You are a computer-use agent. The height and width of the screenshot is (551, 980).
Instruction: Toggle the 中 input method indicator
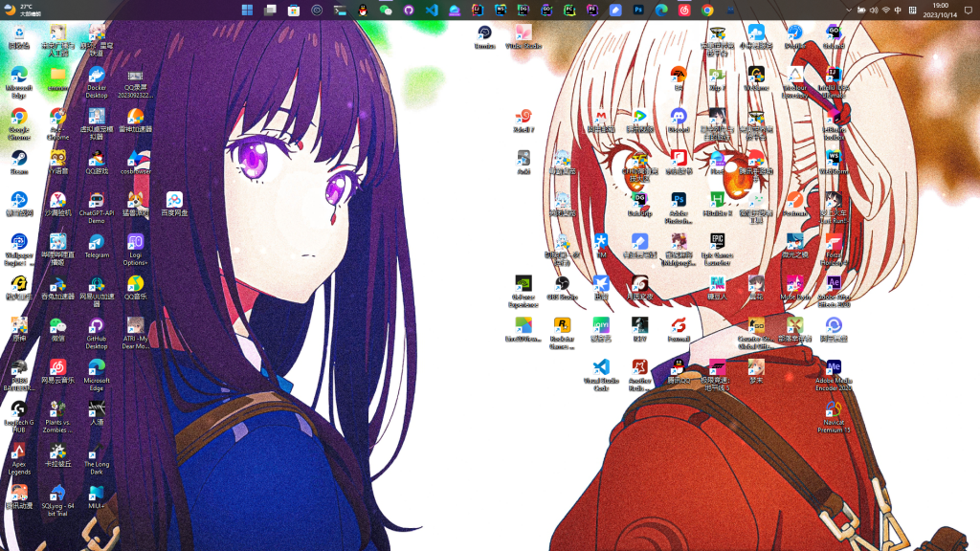(899, 11)
